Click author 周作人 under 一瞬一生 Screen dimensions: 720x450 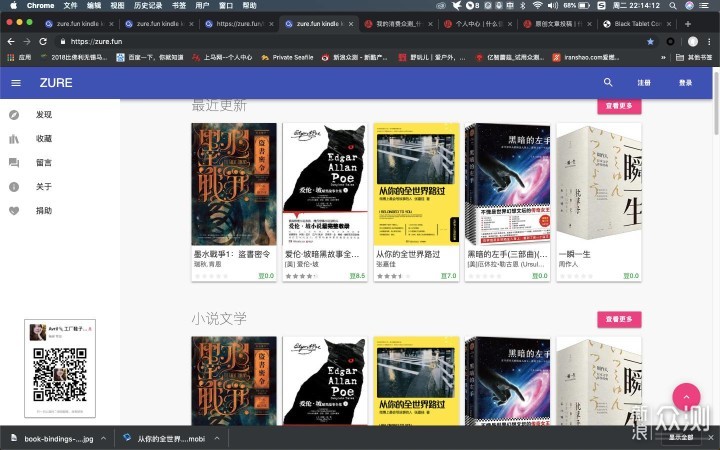pos(568,264)
